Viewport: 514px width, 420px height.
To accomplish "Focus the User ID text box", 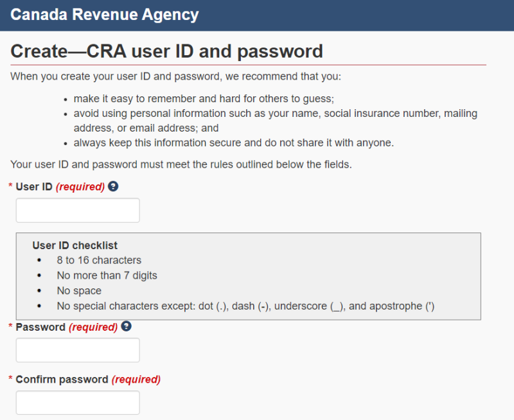I will (x=78, y=211).
